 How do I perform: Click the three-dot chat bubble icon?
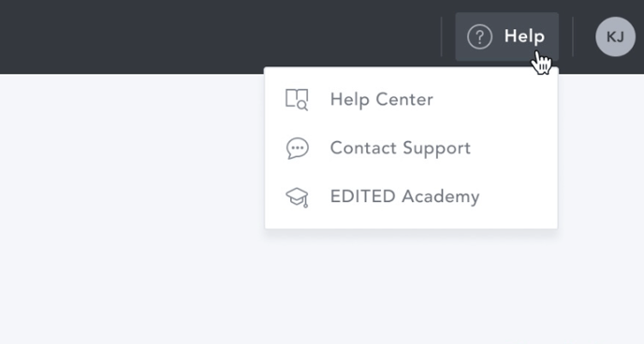(x=297, y=148)
